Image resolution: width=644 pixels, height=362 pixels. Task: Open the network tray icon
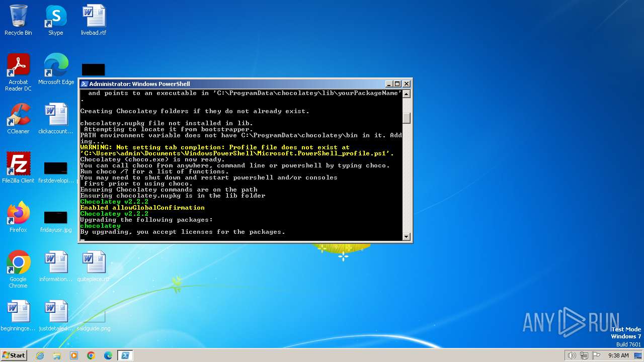tap(584, 355)
